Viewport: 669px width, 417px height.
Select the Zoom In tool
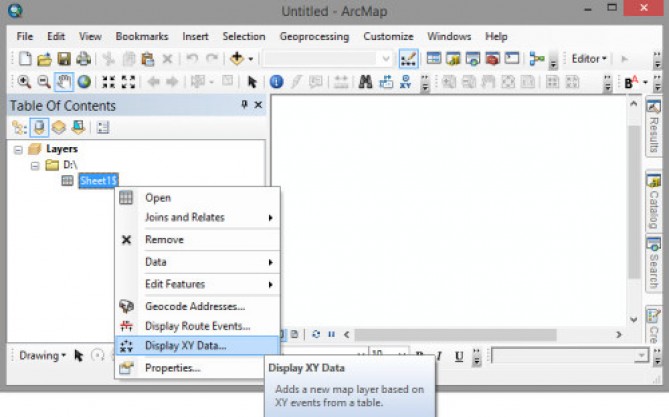pyautogui.click(x=24, y=82)
